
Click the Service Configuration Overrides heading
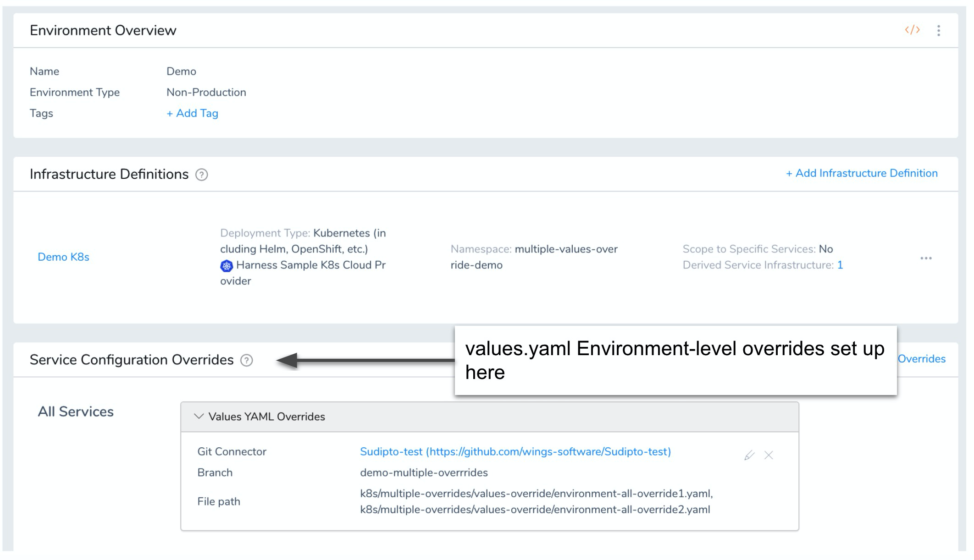click(132, 360)
